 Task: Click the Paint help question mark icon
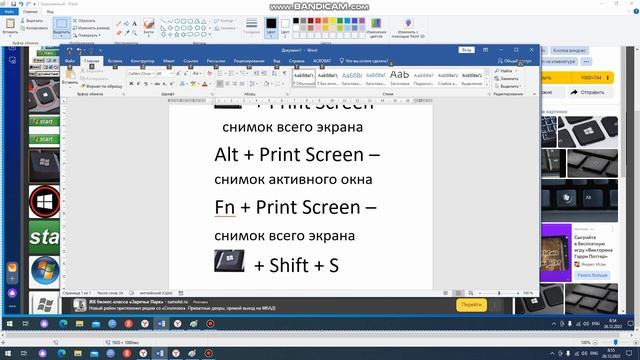(x=636, y=11)
